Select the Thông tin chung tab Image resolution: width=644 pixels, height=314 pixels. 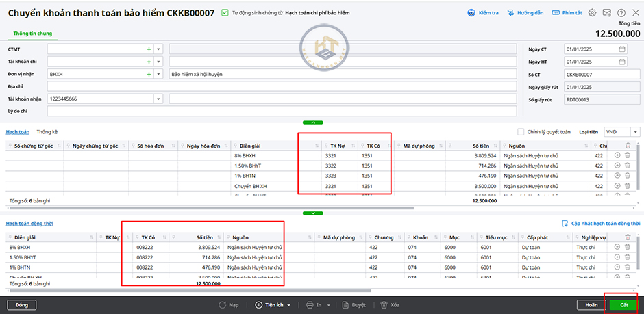click(x=32, y=33)
